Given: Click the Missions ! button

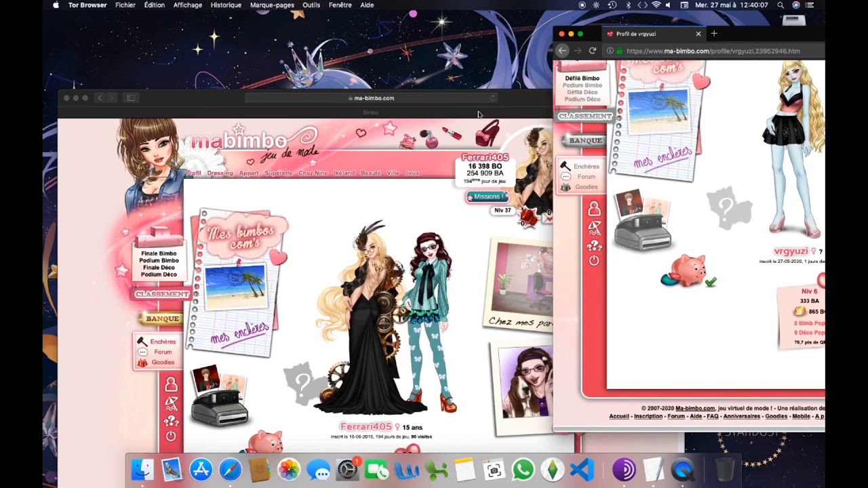Looking at the screenshot, I should (486, 197).
